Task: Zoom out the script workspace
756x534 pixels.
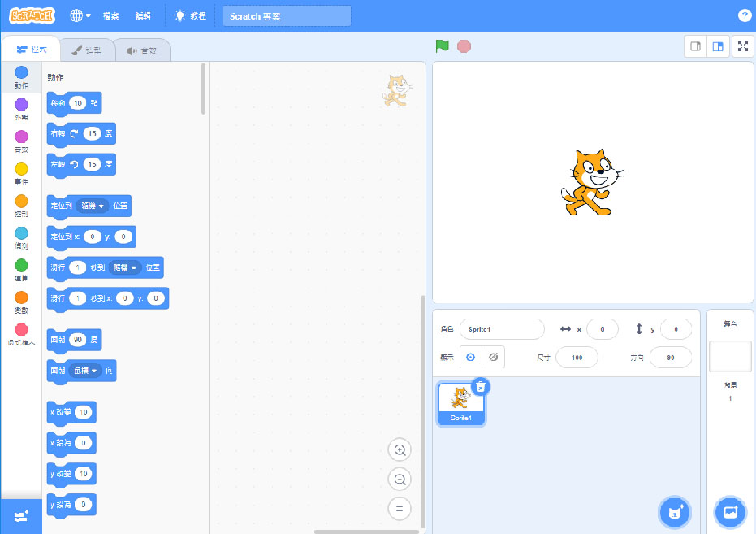Action: (400, 480)
